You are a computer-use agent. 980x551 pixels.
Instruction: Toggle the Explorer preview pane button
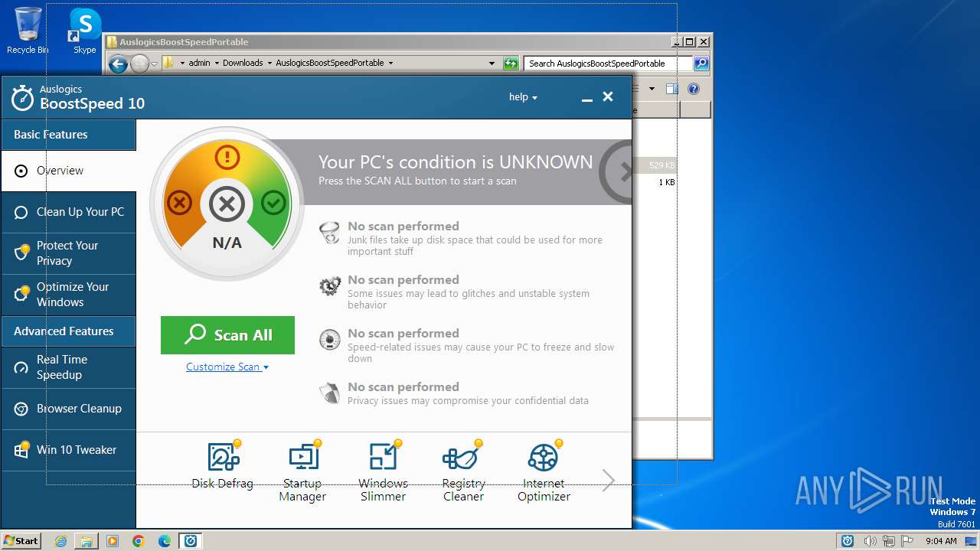coord(671,89)
